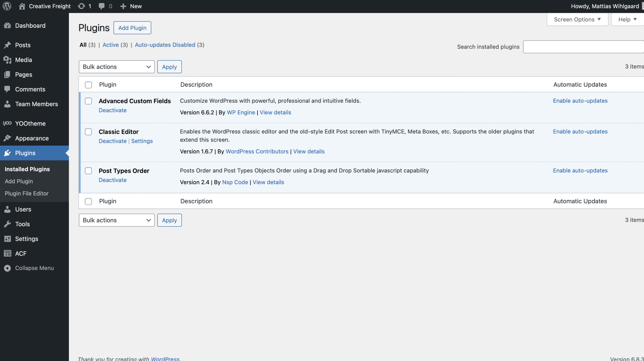Focus the Search installed plugins field
The height and width of the screenshot is (361, 644).
pyautogui.click(x=583, y=47)
